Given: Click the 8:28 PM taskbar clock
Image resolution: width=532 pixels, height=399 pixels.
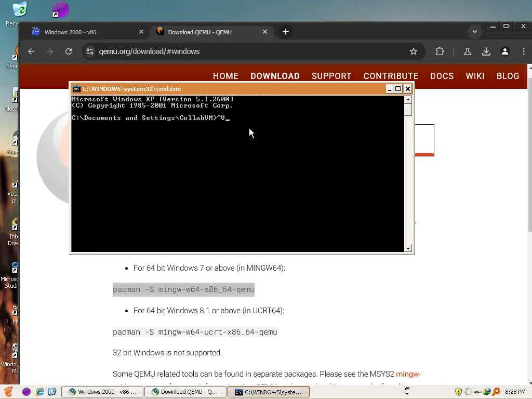Looking at the screenshot, I should (515, 392).
